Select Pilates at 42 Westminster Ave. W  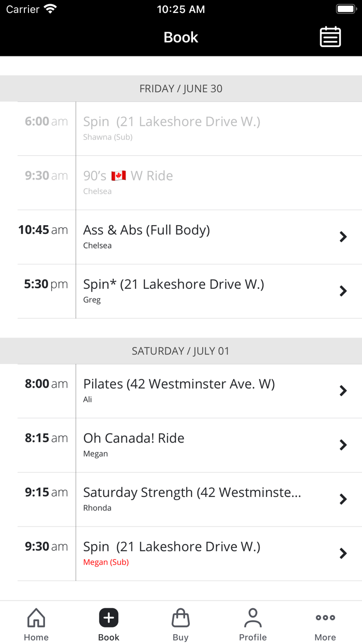click(190, 391)
